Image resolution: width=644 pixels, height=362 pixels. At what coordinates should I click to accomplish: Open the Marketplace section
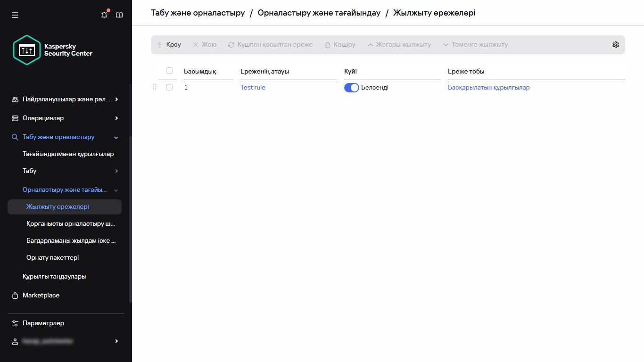[41, 295]
